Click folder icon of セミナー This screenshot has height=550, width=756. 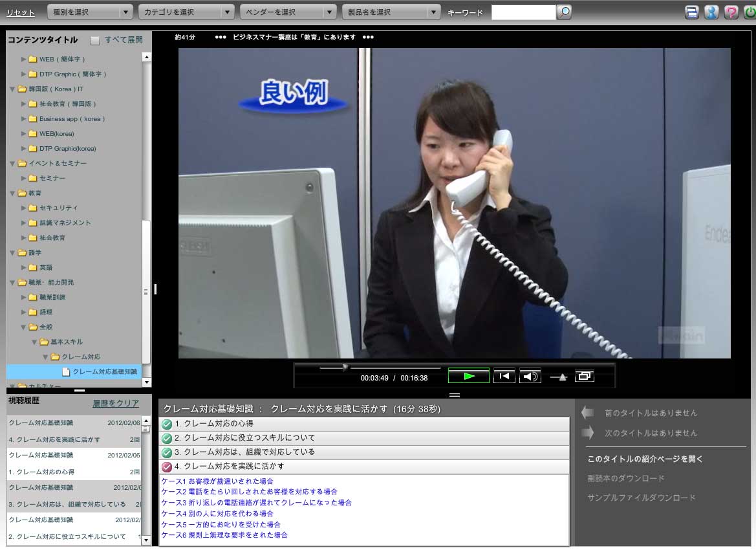(x=33, y=178)
